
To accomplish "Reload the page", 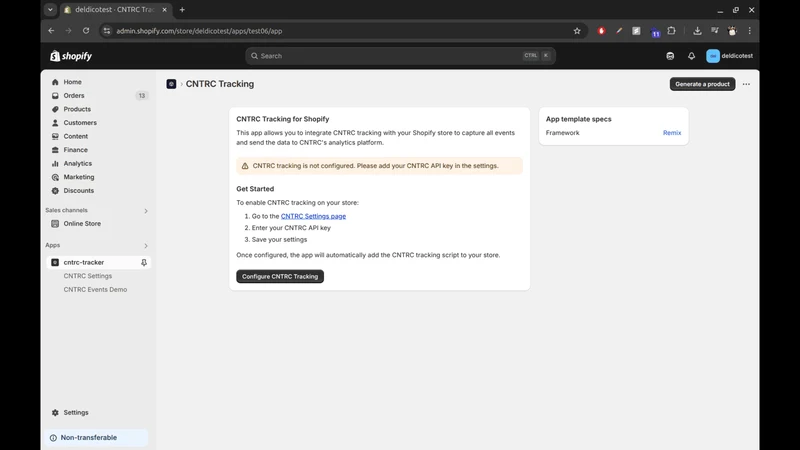I will (86, 31).
